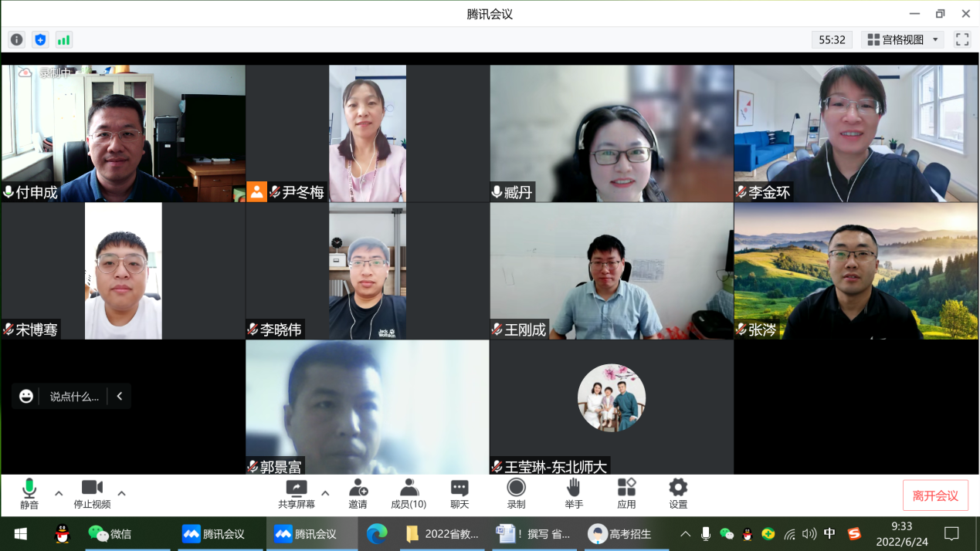The image size is (980, 551).
Task: Open the chat (聊天) panel
Action: click(x=459, y=494)
